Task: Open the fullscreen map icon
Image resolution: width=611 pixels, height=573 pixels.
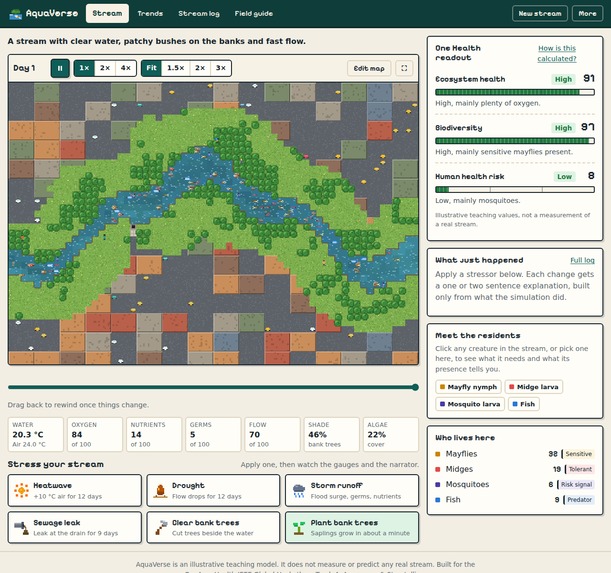Action: [x=404, y=68]
